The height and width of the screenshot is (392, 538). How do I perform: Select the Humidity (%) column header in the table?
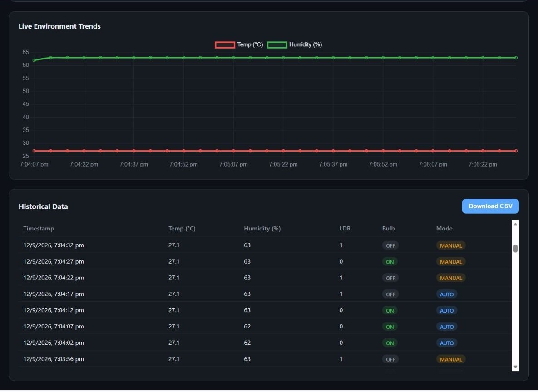[x=262, y=229]
